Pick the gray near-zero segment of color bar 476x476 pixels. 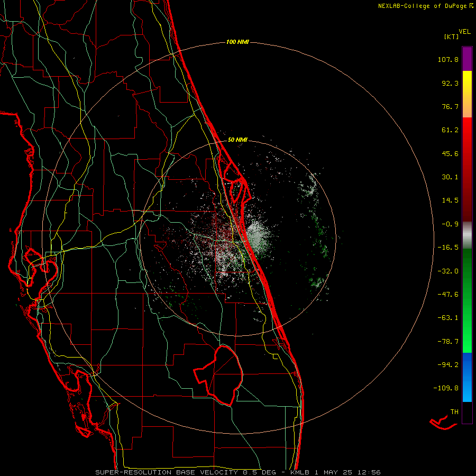tap(467, 235)
